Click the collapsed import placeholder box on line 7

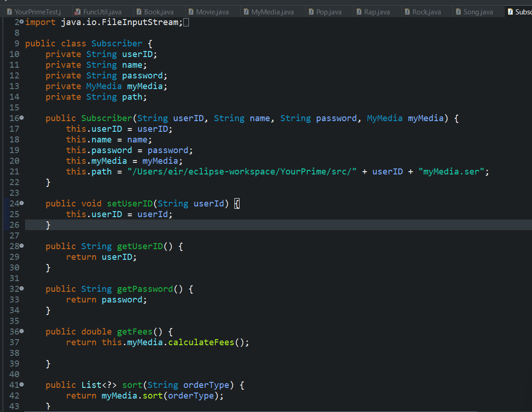[186, 22]
